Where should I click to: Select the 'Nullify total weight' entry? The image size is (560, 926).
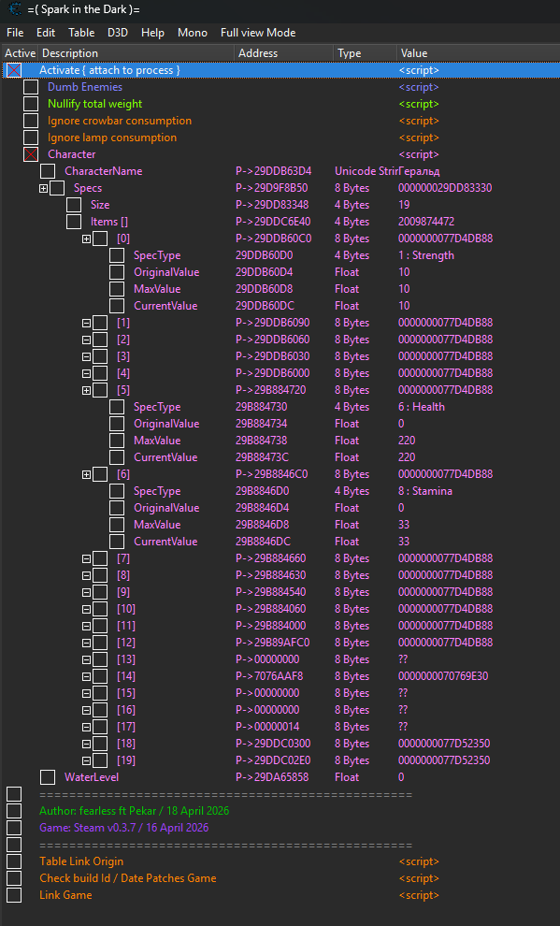[x=95, y=104]
